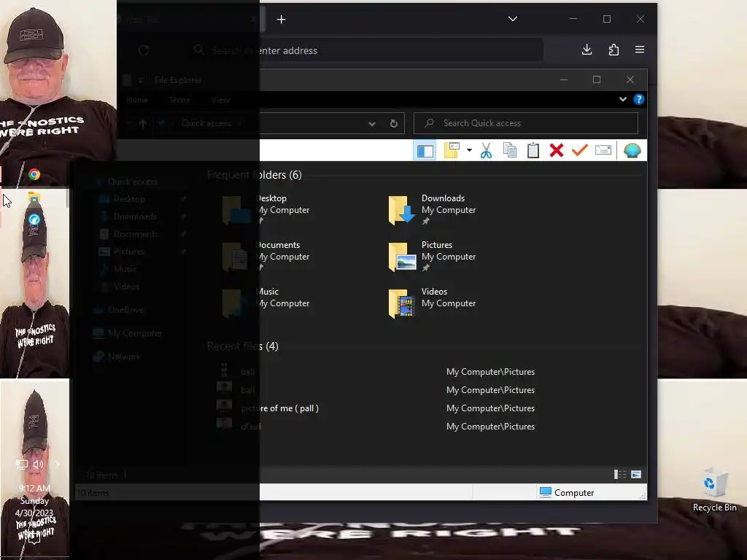Switch to large icons view in status bar

tap(636, 474)
